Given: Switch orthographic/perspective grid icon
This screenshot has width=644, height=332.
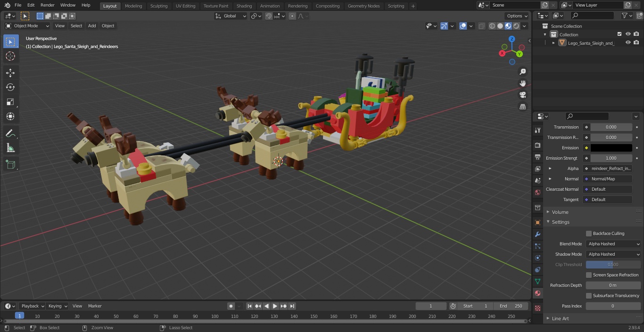Looking at the screenshot, I should [x=522, y=107].
